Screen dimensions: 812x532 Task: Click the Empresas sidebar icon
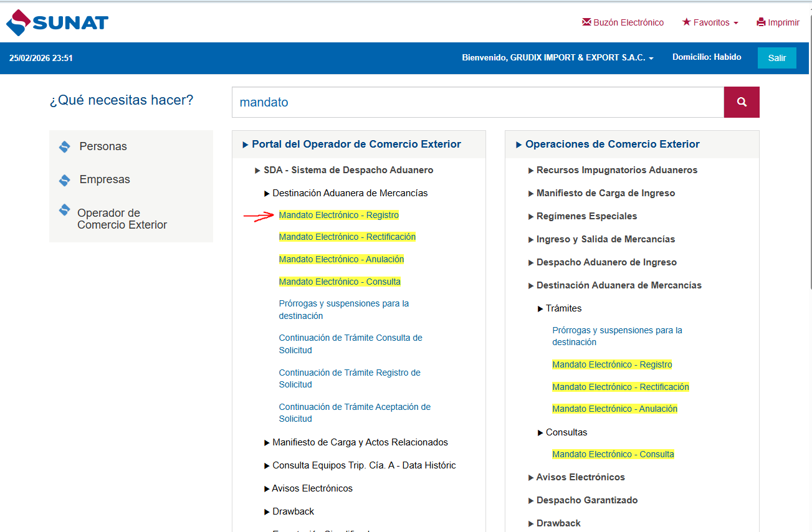pyautogui.click(x=64, y=179)
